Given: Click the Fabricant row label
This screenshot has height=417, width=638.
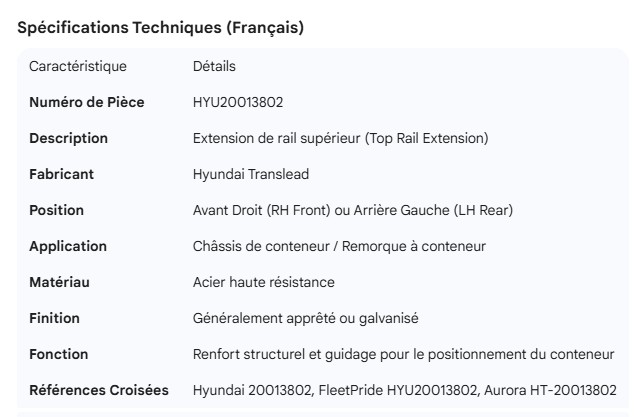Looking at the screenshot, I should [61, 174].
